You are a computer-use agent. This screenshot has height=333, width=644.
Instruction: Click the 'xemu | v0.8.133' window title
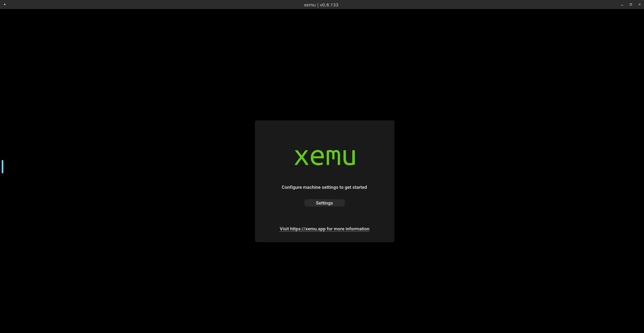[321, 5]
